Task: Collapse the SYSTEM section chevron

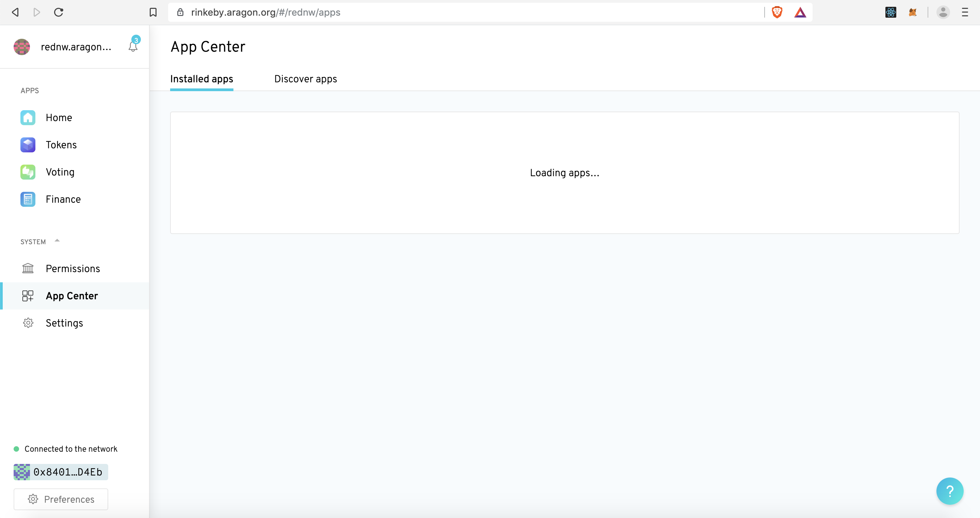Action: [57, 240]
